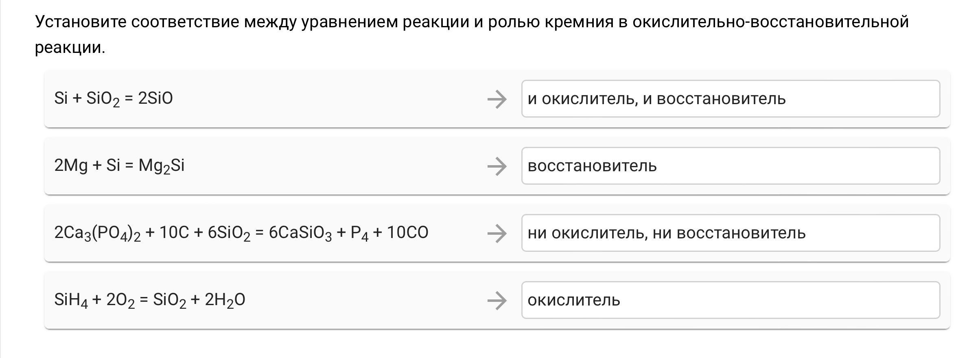The height and width of the screenshot is (358, 980).
Task: Open the 'и окислитель, и восстановитель' answer box
Action: (730, 99)
